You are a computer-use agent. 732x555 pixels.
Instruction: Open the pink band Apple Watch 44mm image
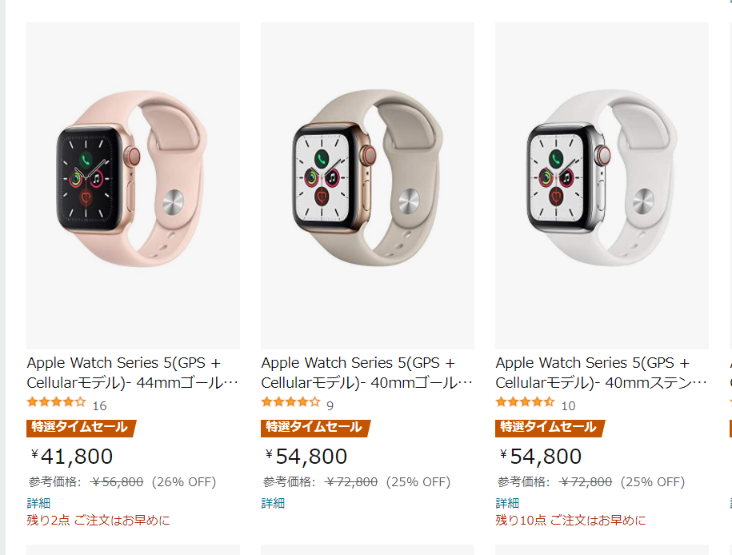coord(133,185)
